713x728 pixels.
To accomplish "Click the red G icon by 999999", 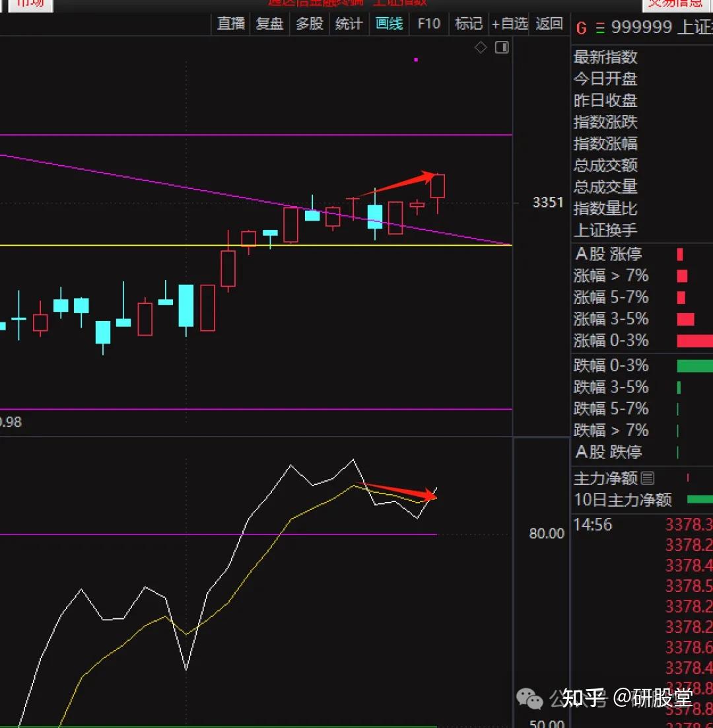I will 581,28.
